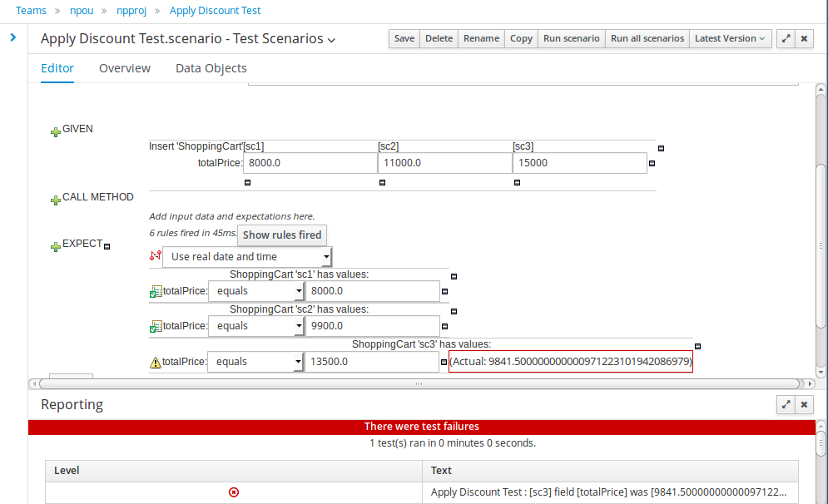
Task: Click the horizontal scrollbar of the editor
Action: [x=419, y=383]
